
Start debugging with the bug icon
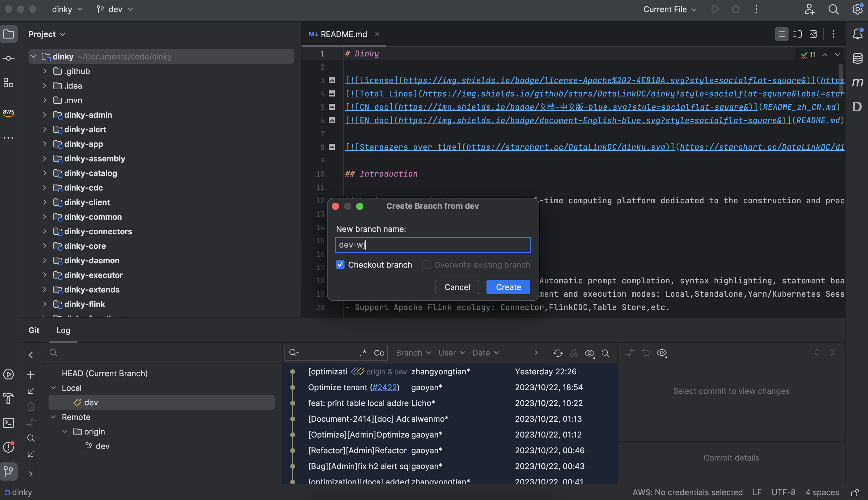point(735,9)
